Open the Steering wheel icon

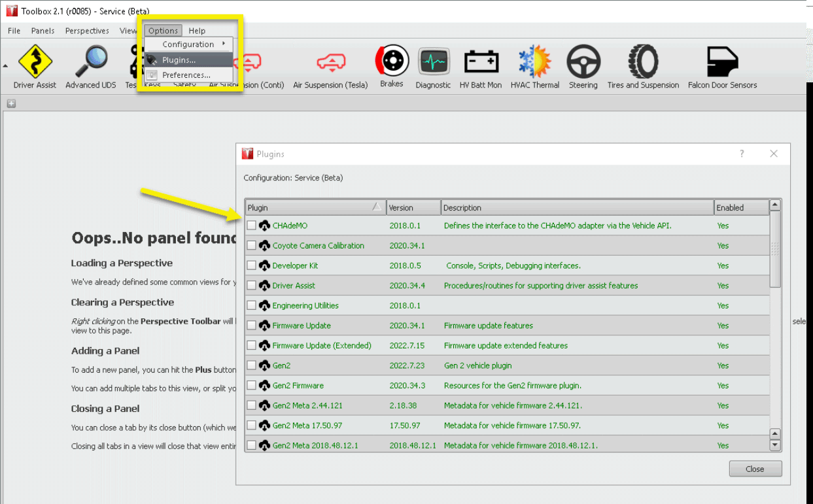(583, 61)
